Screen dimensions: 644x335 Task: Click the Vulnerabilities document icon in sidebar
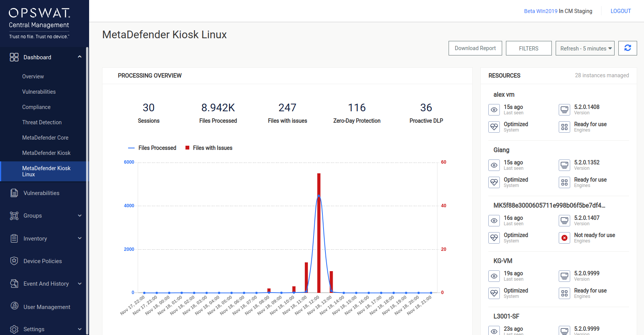pyautogui.click(x=14, y=193)
